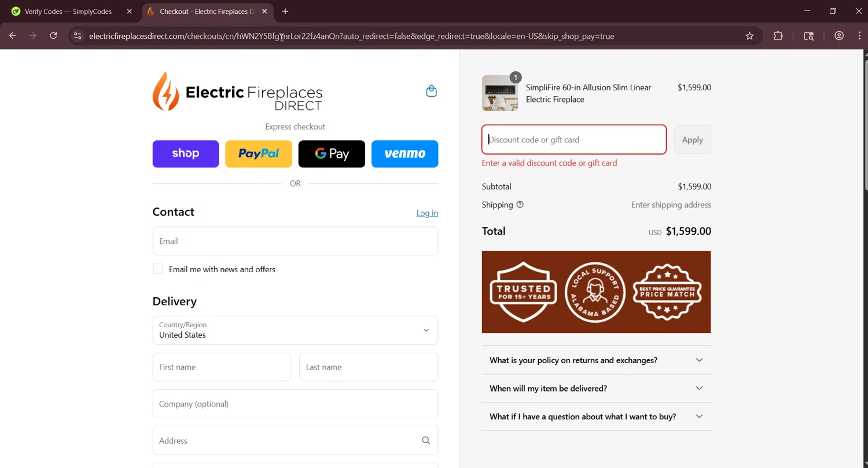Bookmark this page with the star icon
Viewport: 868px width, 468px height.
[x=749, y=36]
